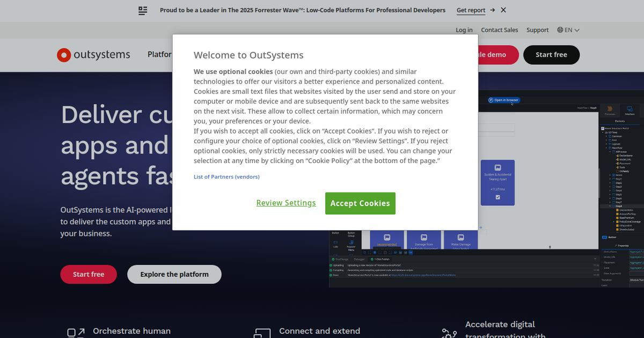
Task: Accept cookies with the green button
Action: (360, 203)
